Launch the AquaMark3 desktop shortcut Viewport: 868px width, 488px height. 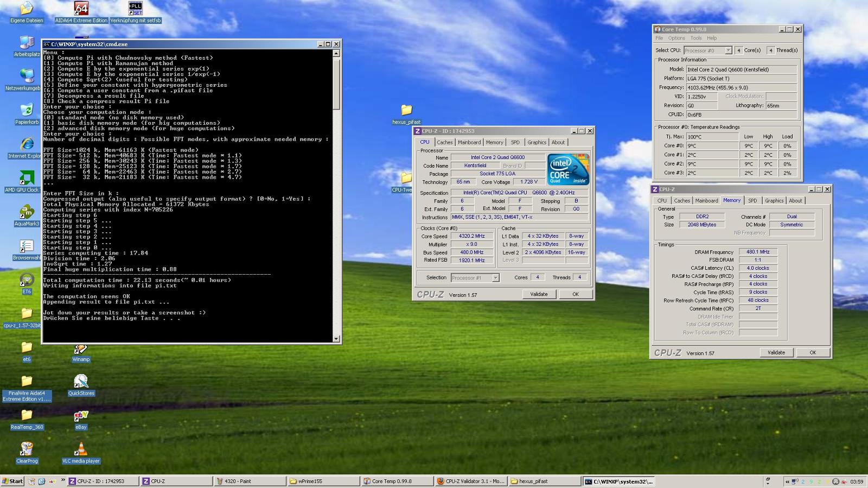click(27, 212)
